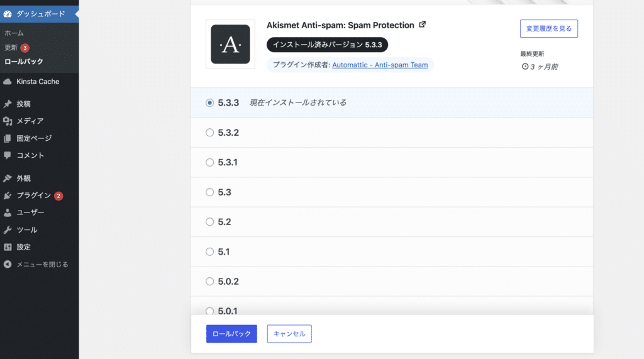Screen dimensions: 644x359
Task: Select version 5.3.2 radio button
Action: 210,133
